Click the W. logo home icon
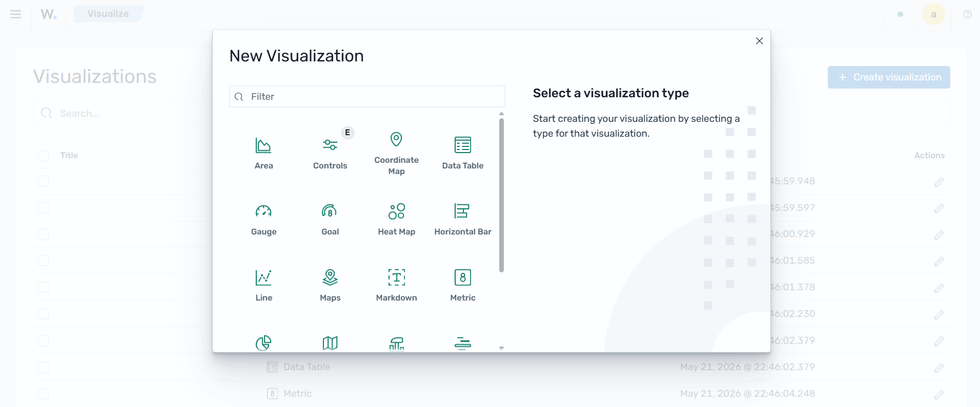Image resolution: width=980 pixels, height=407 pixels. (49, 14)
